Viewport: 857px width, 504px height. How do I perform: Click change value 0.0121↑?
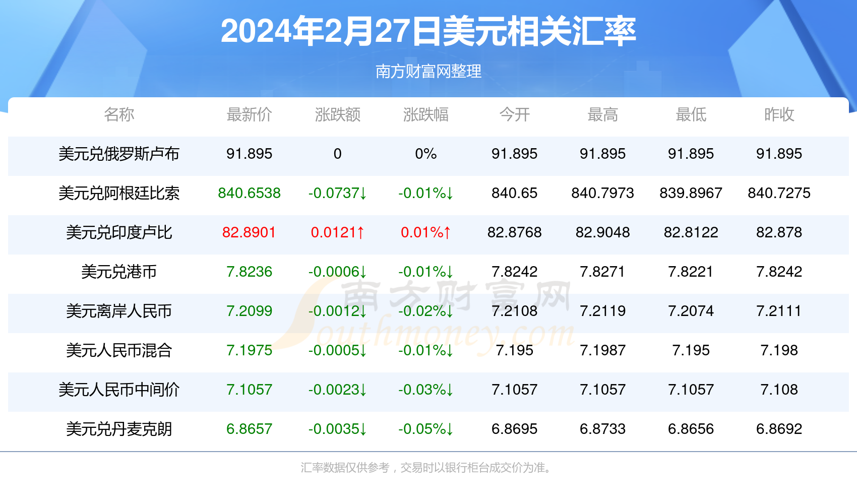point(337,232)
